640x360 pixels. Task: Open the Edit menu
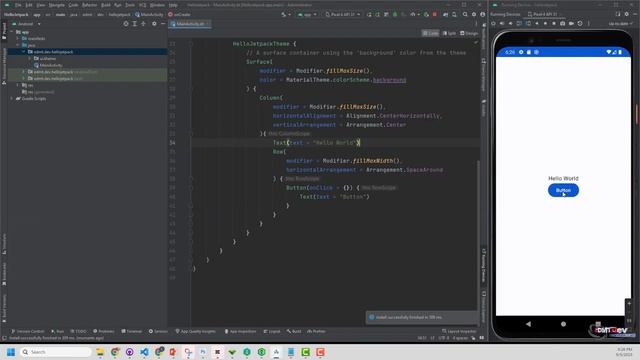point(29,5)
